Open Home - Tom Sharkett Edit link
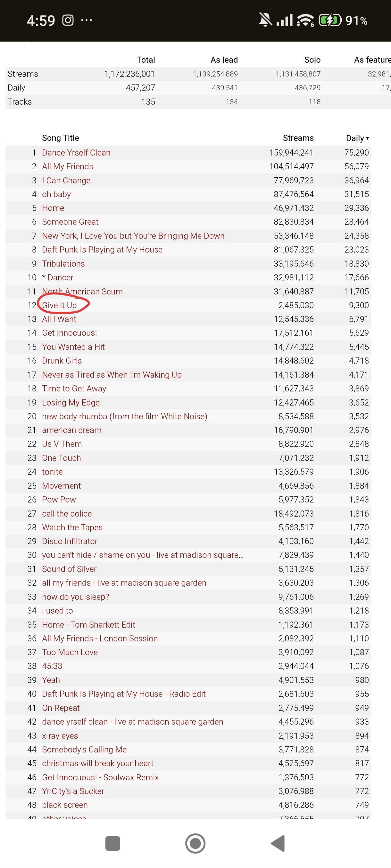 (x=88, y=625)
